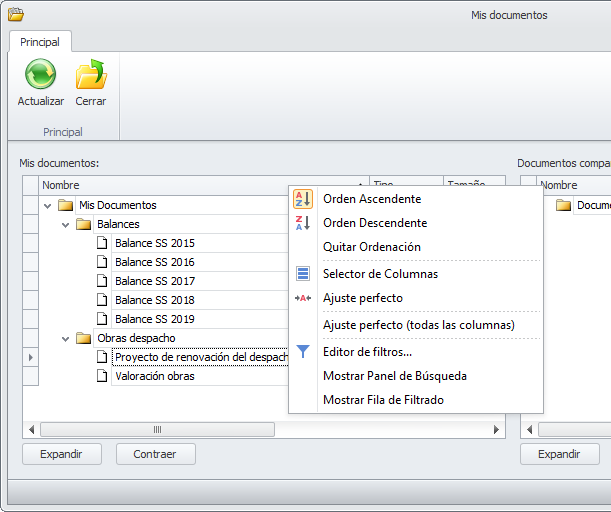Click file icon beside Balance SS 2018
Viewport: 611px width, 512px height.
pyautogui.click(x=102, y=300)
